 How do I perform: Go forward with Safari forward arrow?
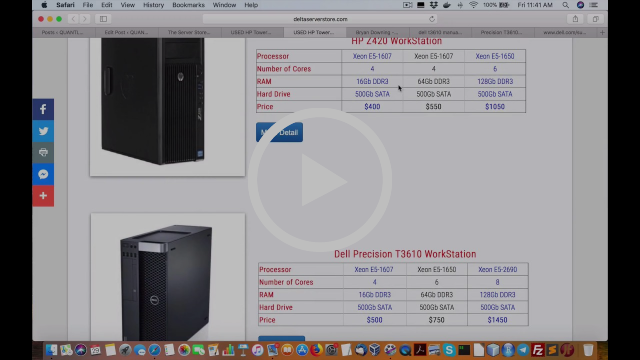(x=84, y=19)
